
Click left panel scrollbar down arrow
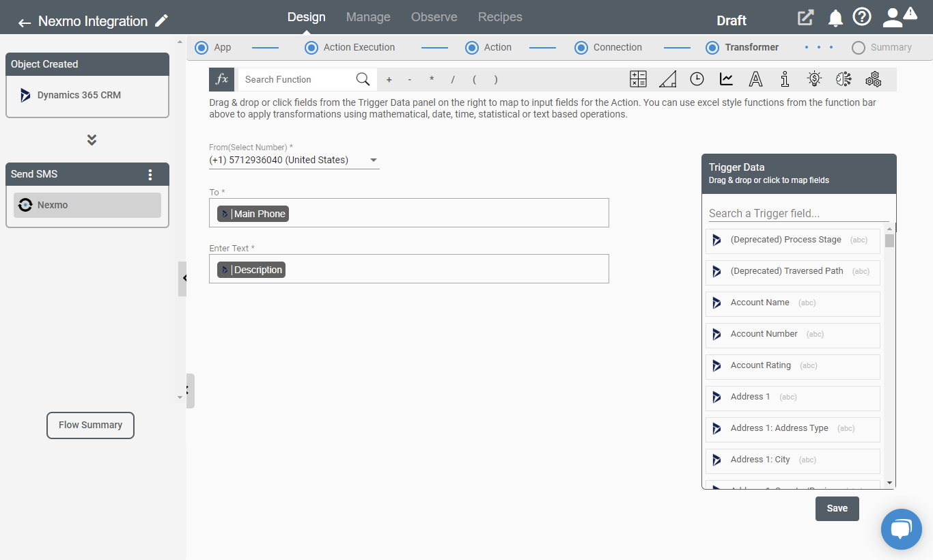point(180,397)
